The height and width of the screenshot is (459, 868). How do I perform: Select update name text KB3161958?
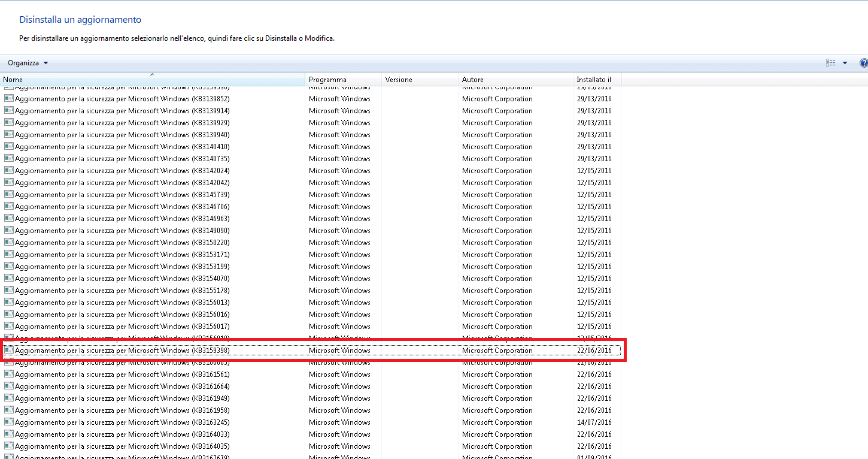click(x=122, y=410)
